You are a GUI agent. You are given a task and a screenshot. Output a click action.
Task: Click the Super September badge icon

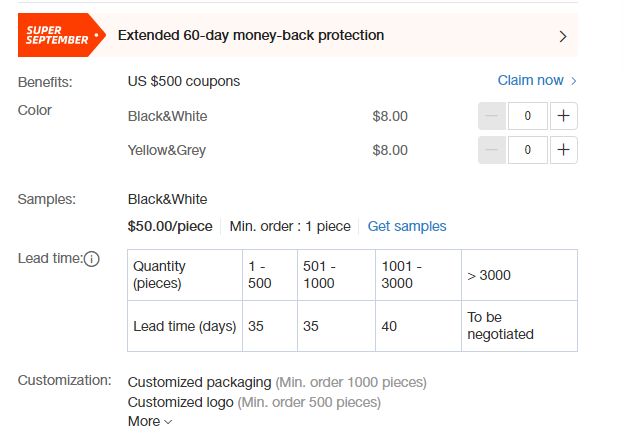click(x=61, y=35)
